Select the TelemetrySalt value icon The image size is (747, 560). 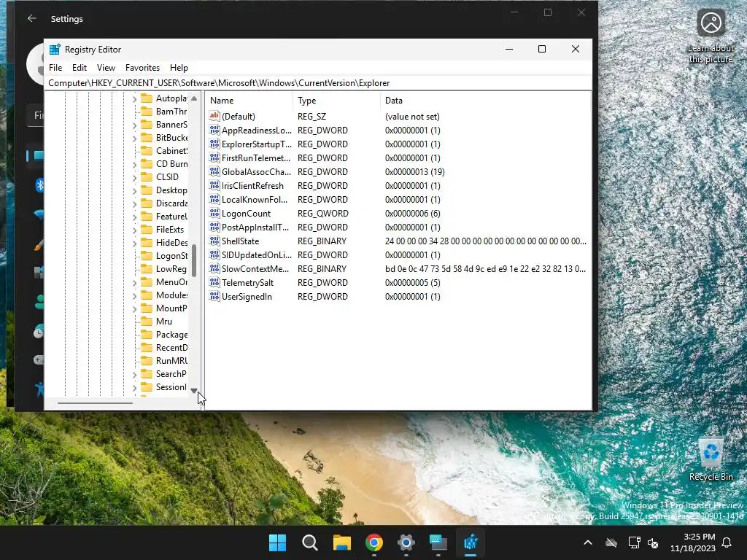(214, 282)
